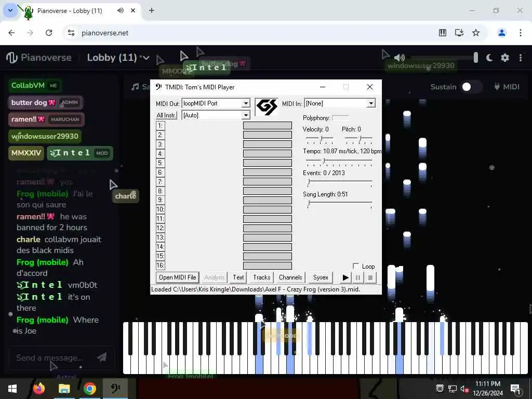This screenshot has width=532, height=399.
Task: Open the site information icon
Action: tap(71, 33)
